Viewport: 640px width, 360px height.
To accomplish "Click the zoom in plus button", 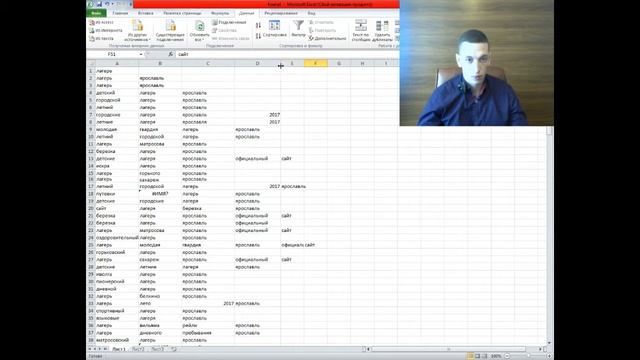I will tap(549, 356).
